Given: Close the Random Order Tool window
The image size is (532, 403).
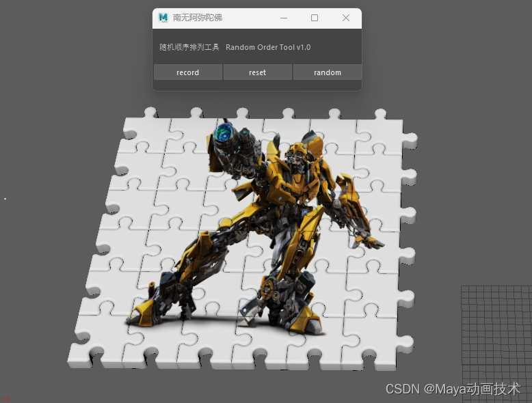Looking at the screenshot, I should coord(345,18).
